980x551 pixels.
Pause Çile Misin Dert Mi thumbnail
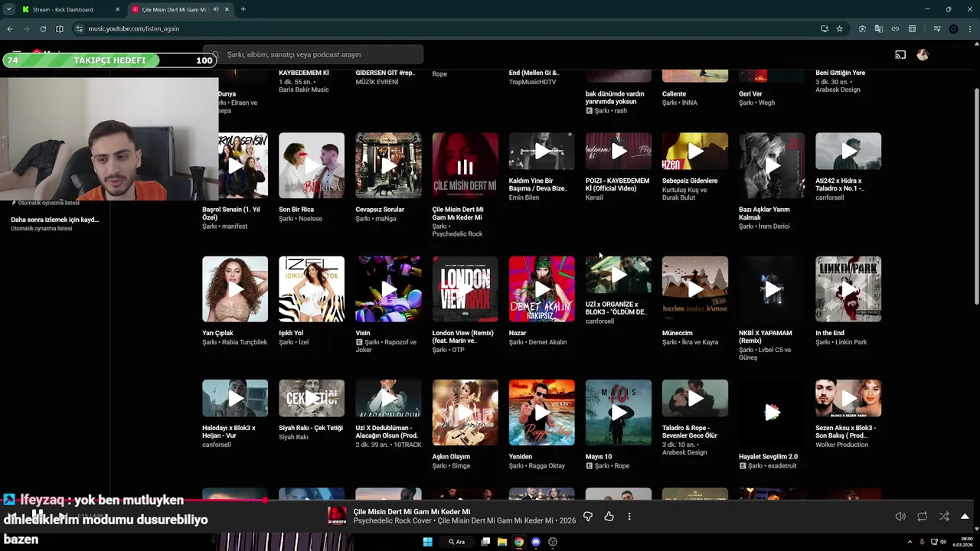pyautogui.click(x=465, y=165)
